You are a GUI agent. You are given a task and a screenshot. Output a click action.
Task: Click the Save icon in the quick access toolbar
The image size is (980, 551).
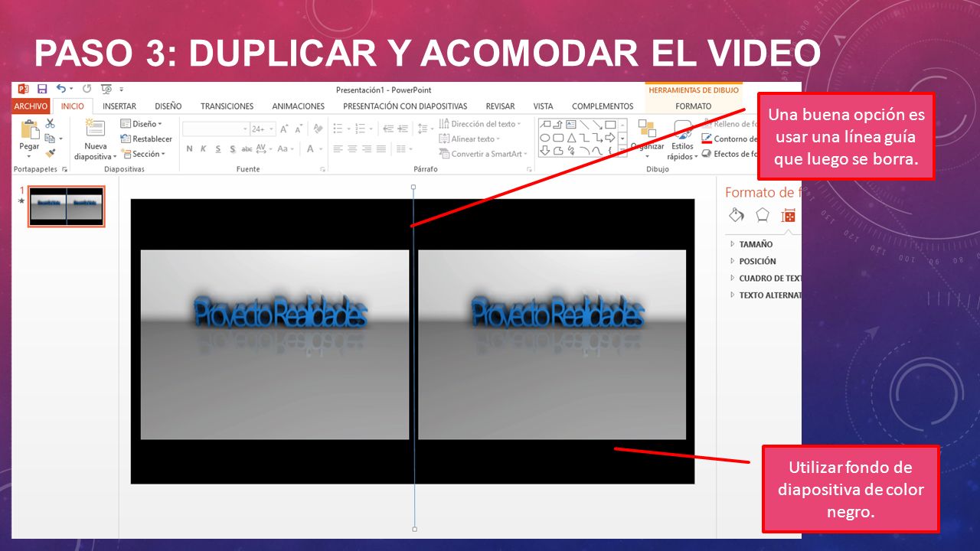click(42, 89)
